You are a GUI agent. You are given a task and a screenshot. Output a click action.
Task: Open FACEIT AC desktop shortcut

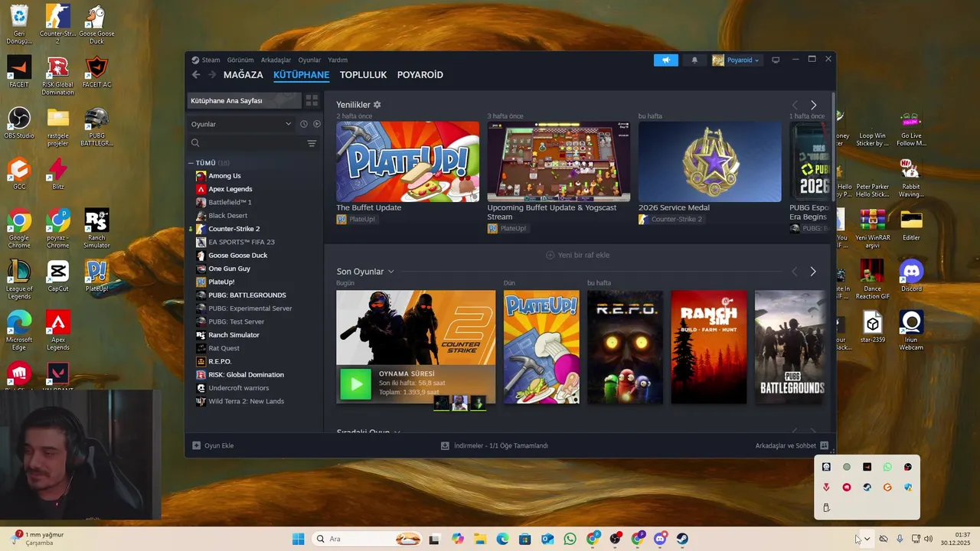point(96,72)
